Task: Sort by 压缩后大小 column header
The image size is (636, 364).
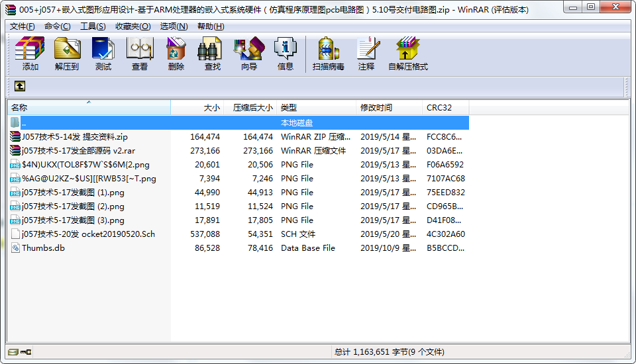Action: click(250, 107)
